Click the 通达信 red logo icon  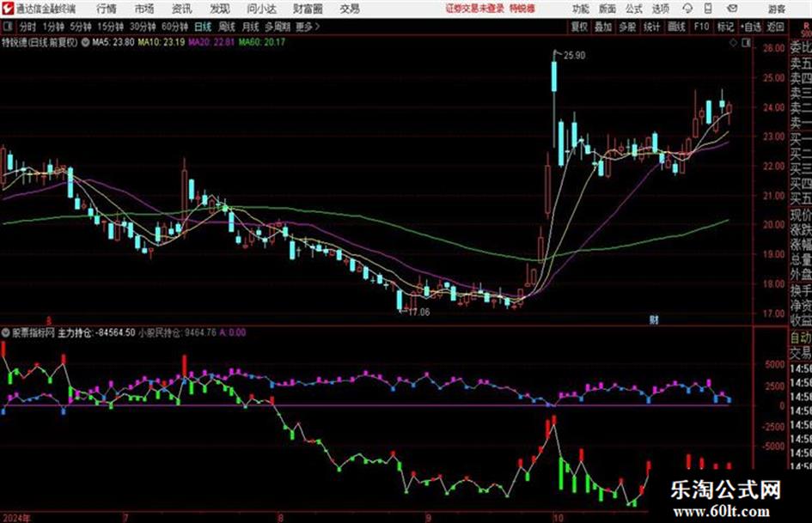tap(7, 9)
